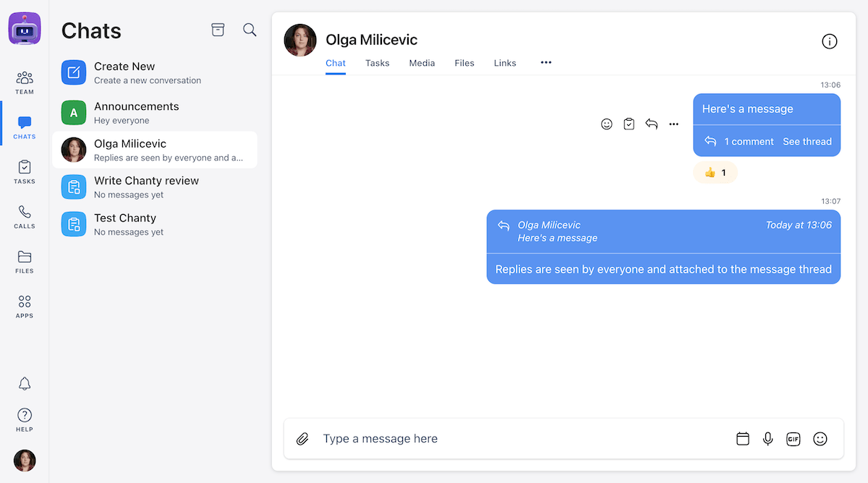Open the emoji picker in the composer
868x483 pixels.
point(820,439)
